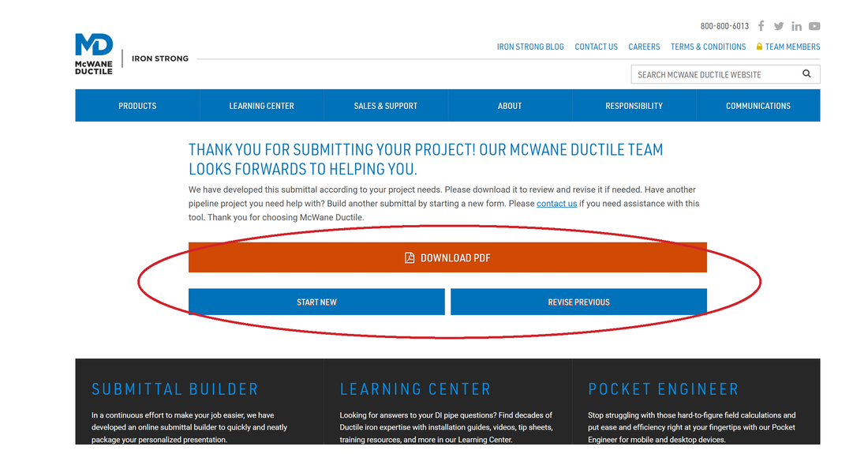Open the YouTube social icon
Viewport: 868px width, 454px height.
pyautogui.click(x=814, y=26)
